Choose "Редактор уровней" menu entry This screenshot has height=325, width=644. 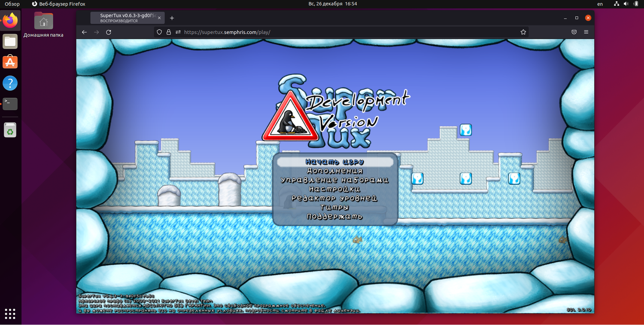(335, 198)
